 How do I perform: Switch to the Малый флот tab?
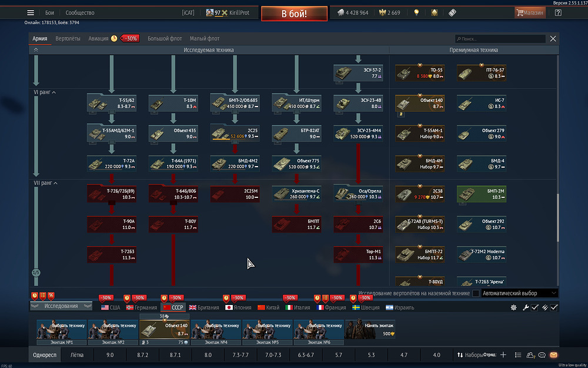point(205,38)
